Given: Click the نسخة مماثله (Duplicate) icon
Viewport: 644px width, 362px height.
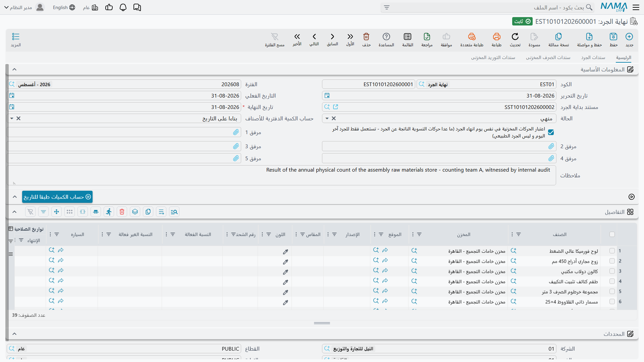Looking at the screenshot, I should click(x=558, y=37).
